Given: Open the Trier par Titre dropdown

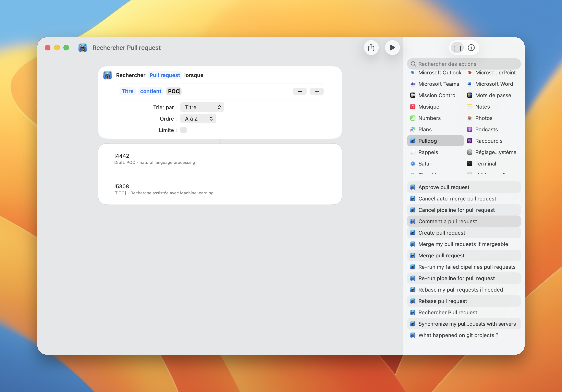Looking at the screenshot, I should pyautogui.click(x=202, y=107).
